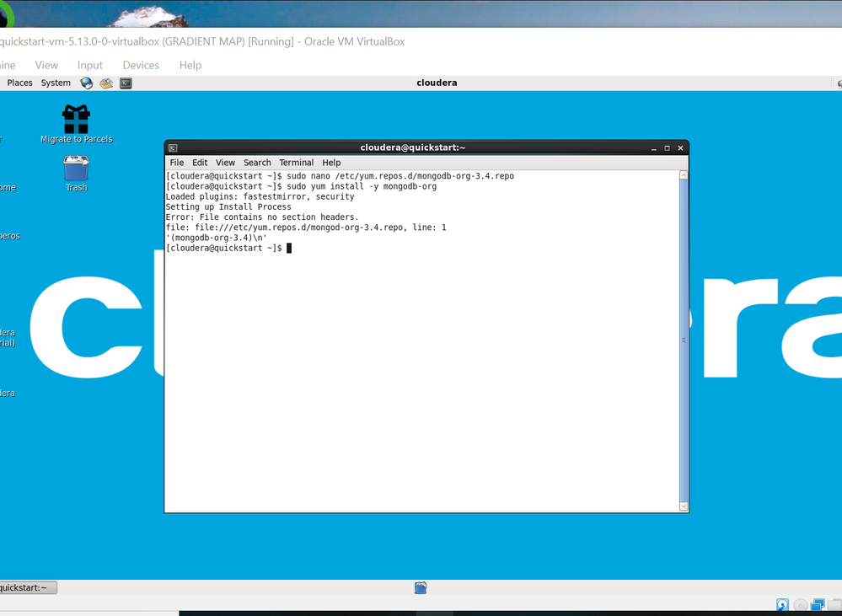Open the mail client launcher in the panel
Image resolution: width=842 pixels, height=616 pixels.
tap(106, 83)
